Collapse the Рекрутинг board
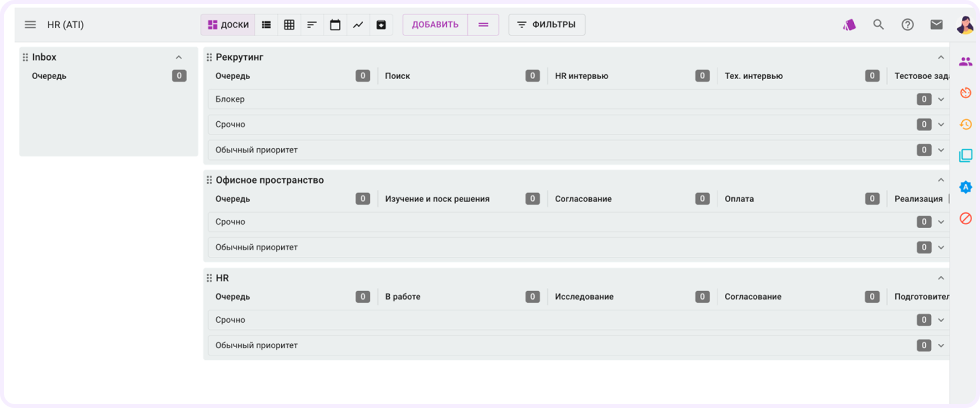This screenshot has width=980, height=408. pos(941,58)
